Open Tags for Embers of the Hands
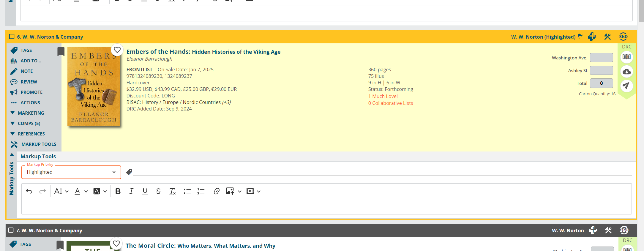This screenshot has width=644, height=251. pos(21,50)
